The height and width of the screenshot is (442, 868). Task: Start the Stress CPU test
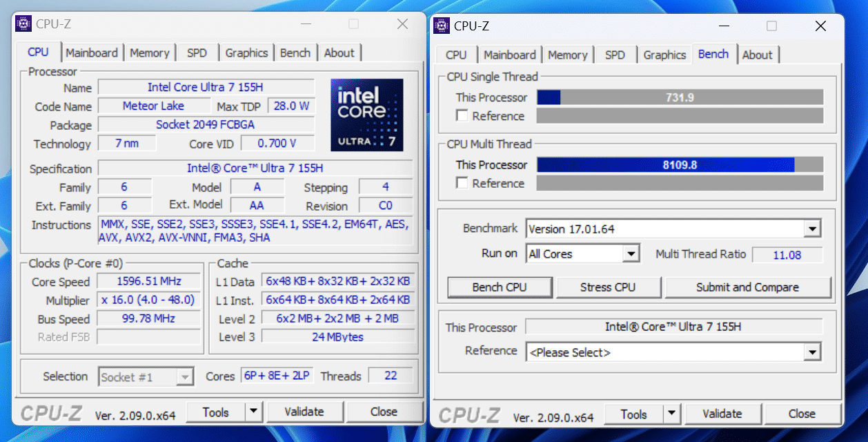click(x=608, y=287)
